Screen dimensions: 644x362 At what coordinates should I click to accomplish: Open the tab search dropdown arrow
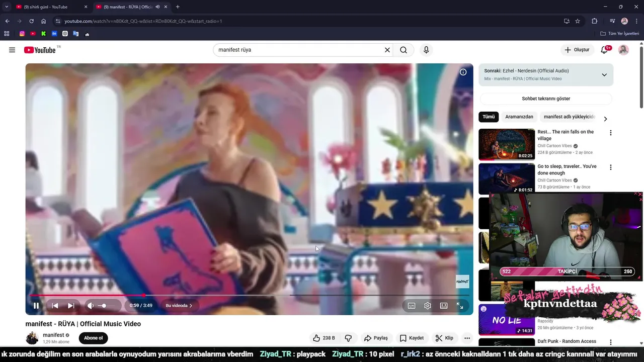tap(7, 7)
